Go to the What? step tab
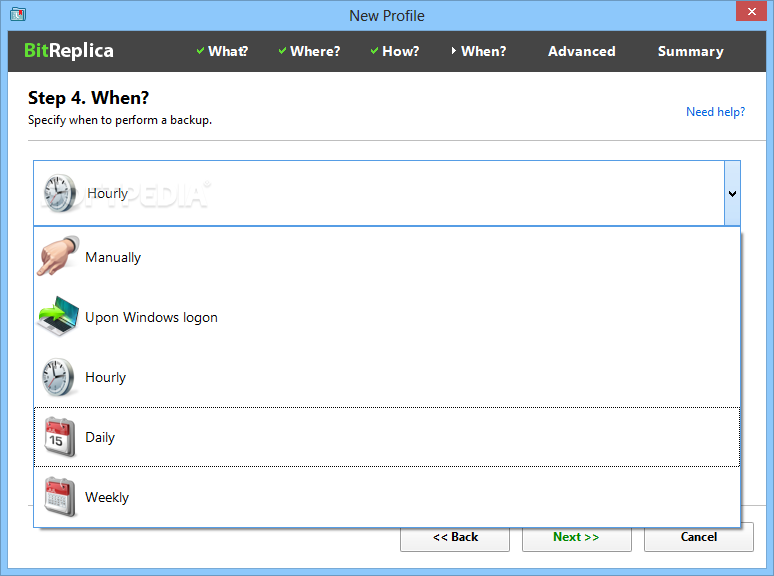This screenshot has width=774, height=576. [x=222, y=51]
